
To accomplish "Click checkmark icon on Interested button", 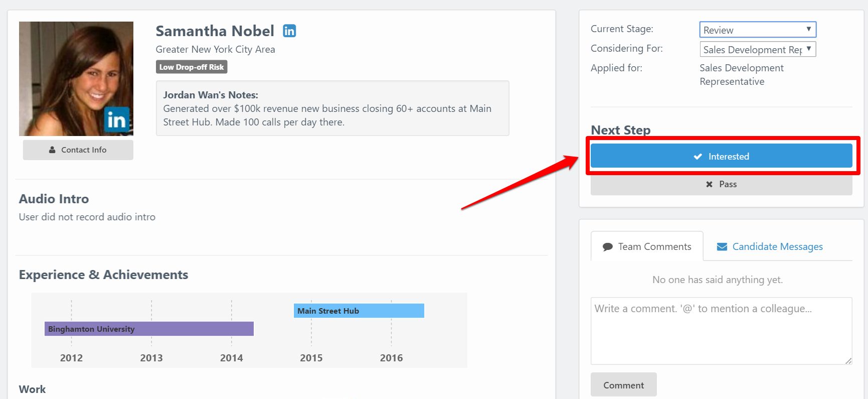I will (698, 157).
